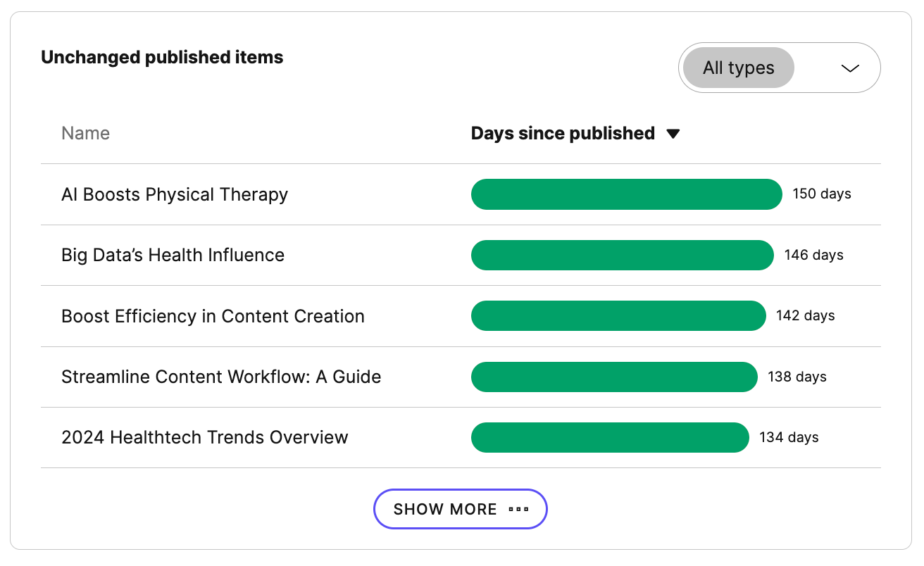Viewport: 924px width, 566px height.
Task: Click the Unchanged published items heading
Action: 162,57
